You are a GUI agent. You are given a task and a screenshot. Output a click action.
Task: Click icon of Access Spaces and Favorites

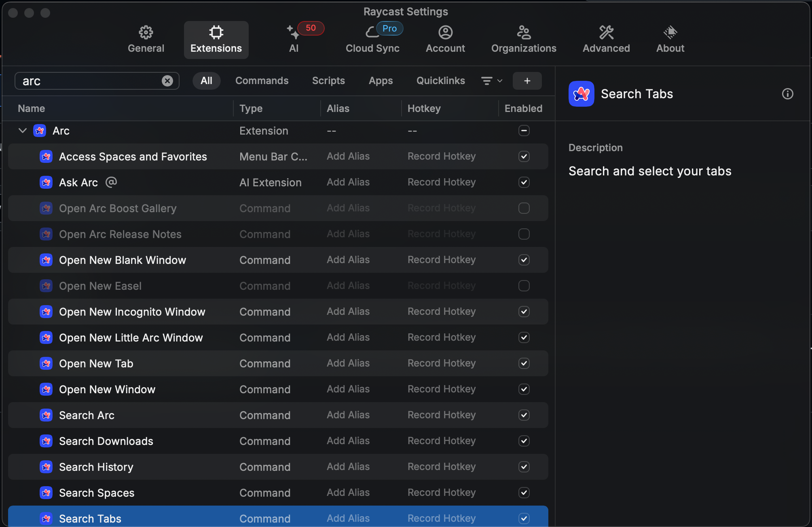[46, 156]
